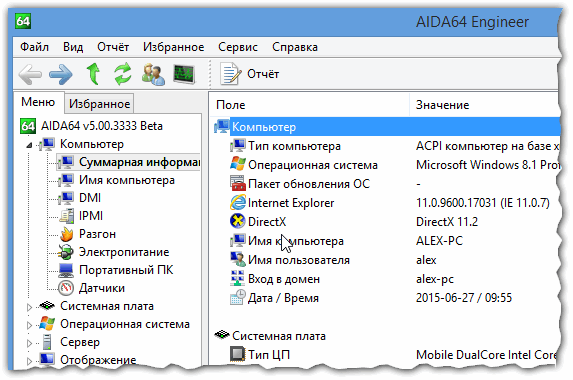
Task: Open the Вид menu
Action: click(73, 47)
